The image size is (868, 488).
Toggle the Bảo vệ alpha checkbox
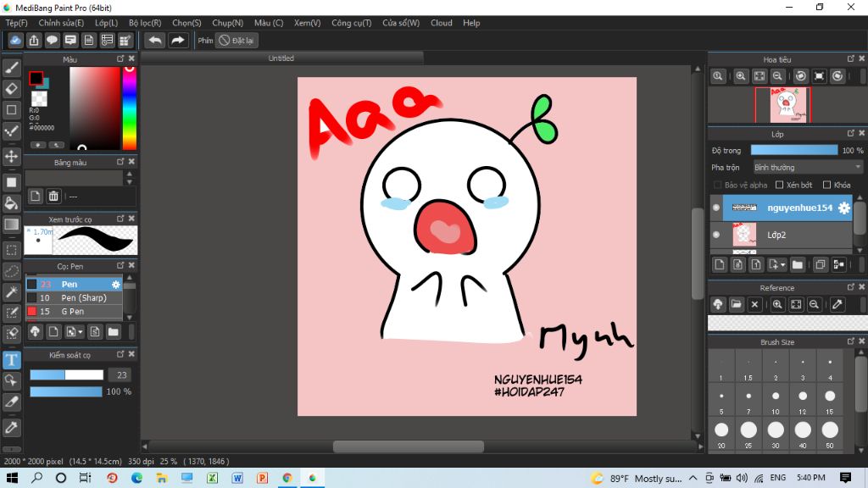tap(718, 185)
